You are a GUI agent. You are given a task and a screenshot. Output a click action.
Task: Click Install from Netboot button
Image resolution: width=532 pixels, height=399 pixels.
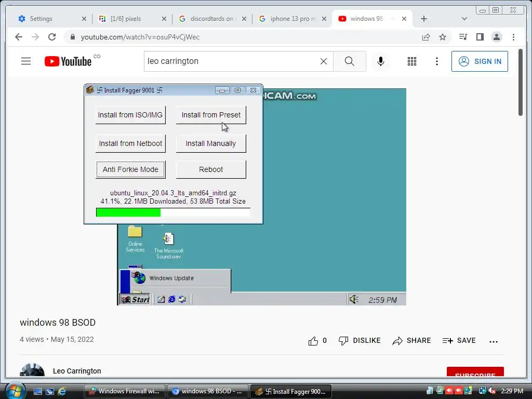[130, 143]
